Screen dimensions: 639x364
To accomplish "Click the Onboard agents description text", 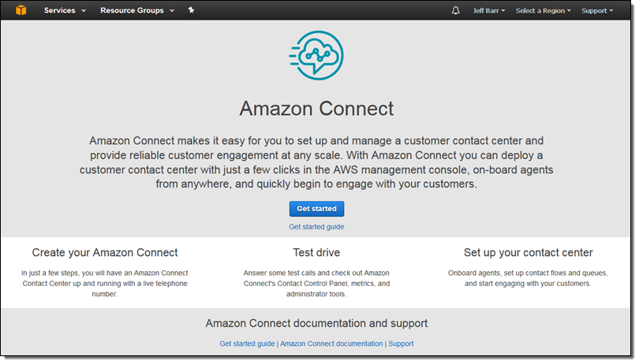I will 528,278.
